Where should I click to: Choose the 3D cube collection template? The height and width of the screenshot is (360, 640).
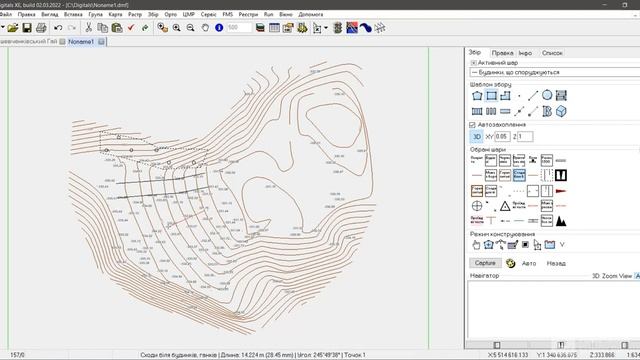tap(561, 111)
